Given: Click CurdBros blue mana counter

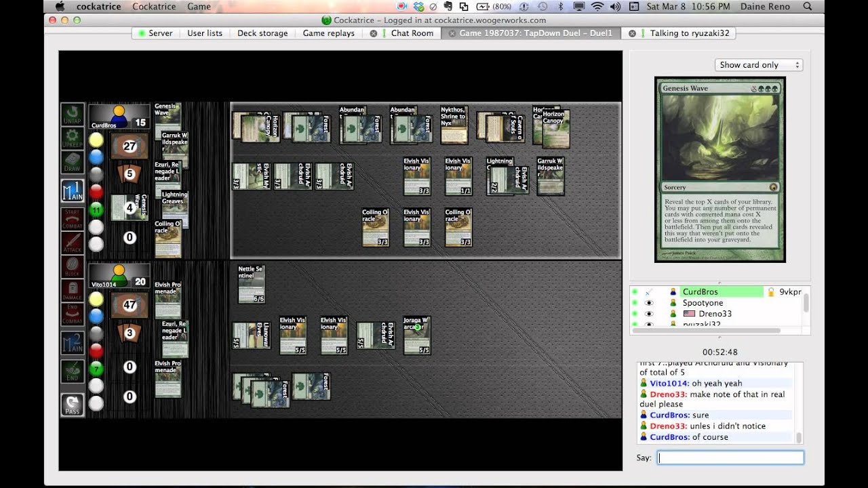Looking at the screenshot, I should tap(96, 157).
